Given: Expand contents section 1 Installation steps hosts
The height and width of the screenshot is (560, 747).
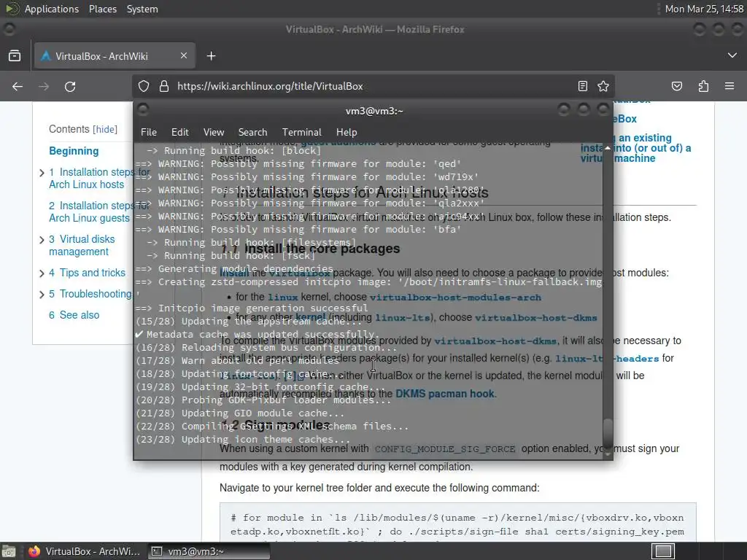Looking at the screenshot, I should 42,172.
